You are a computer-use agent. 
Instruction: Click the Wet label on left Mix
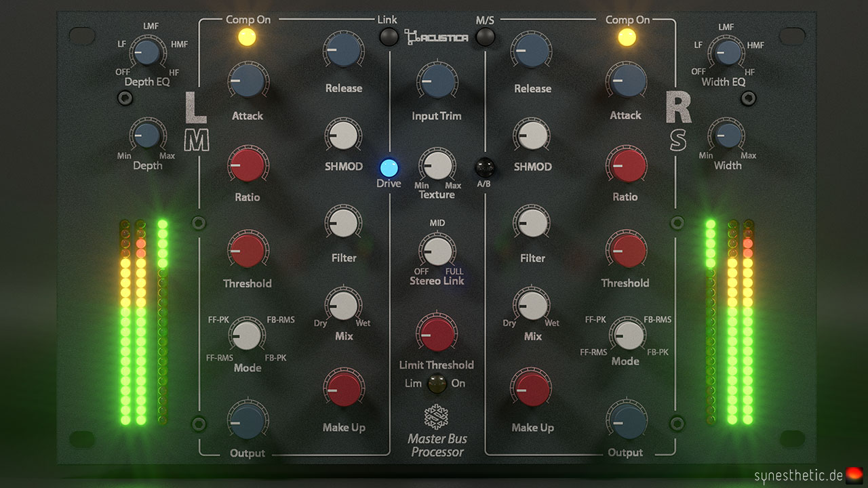click(x=363, y=323)
